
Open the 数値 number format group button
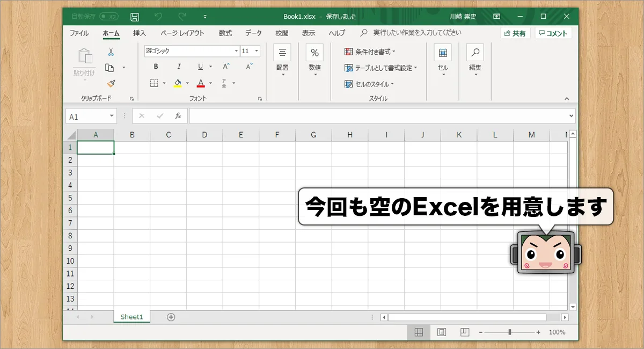(314, 60)
